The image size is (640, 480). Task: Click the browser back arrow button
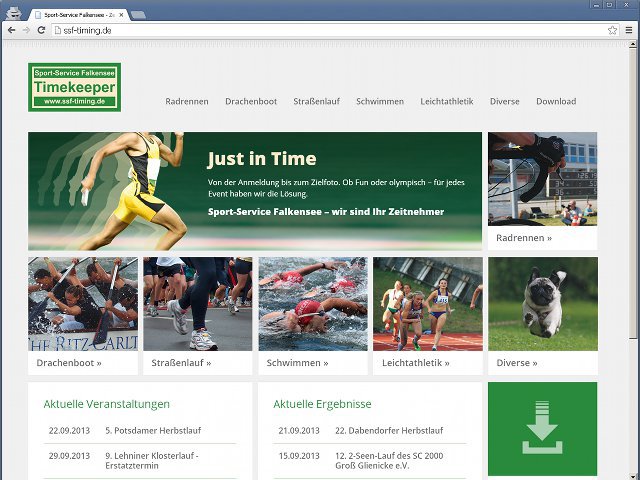(11, 30)
